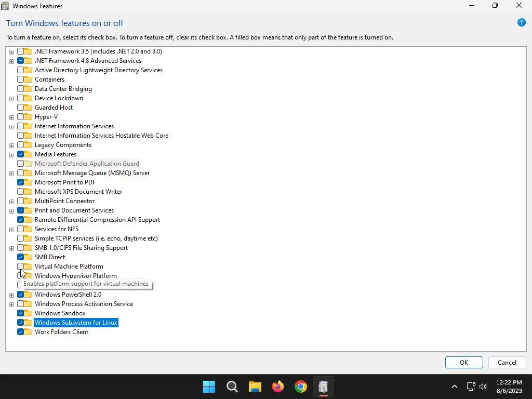Uncheck SMB Direct checkbox
Image resolution: width=532 pixels, height=399 pixels.
(20, 257)
